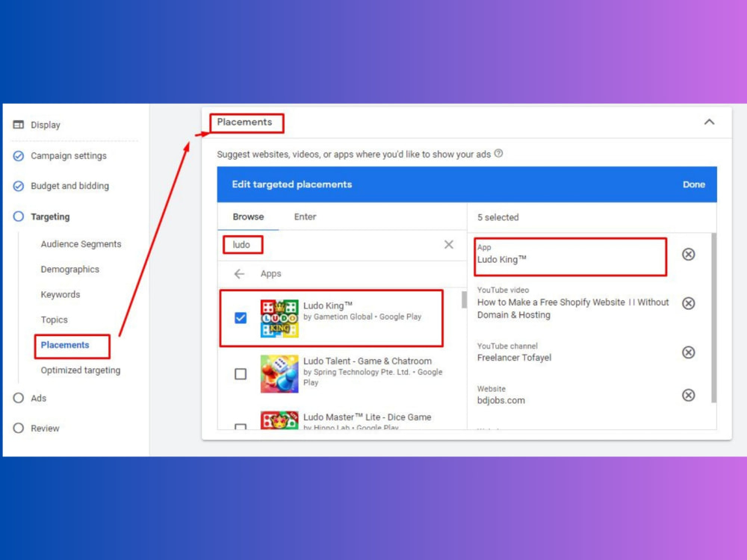Screen dimensions: 747x560
Task: Clear the ludo search with the X icon
Action: [x=449, y=244]
